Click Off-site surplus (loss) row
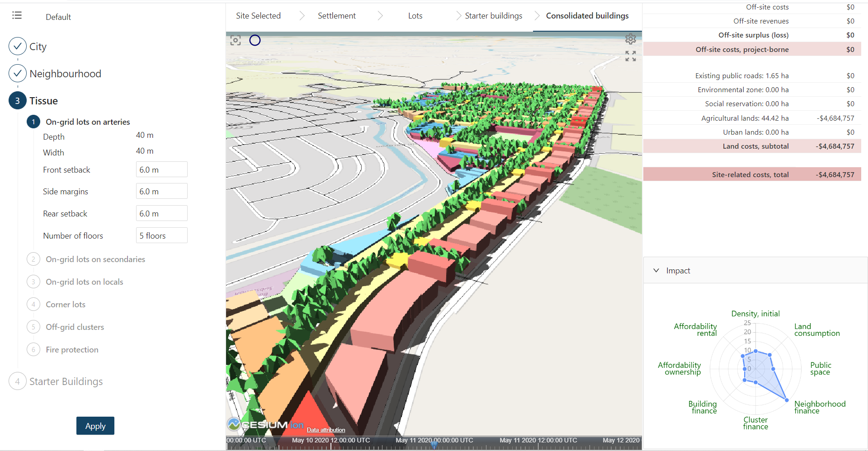868x451 pixels. tap(752, 35)
